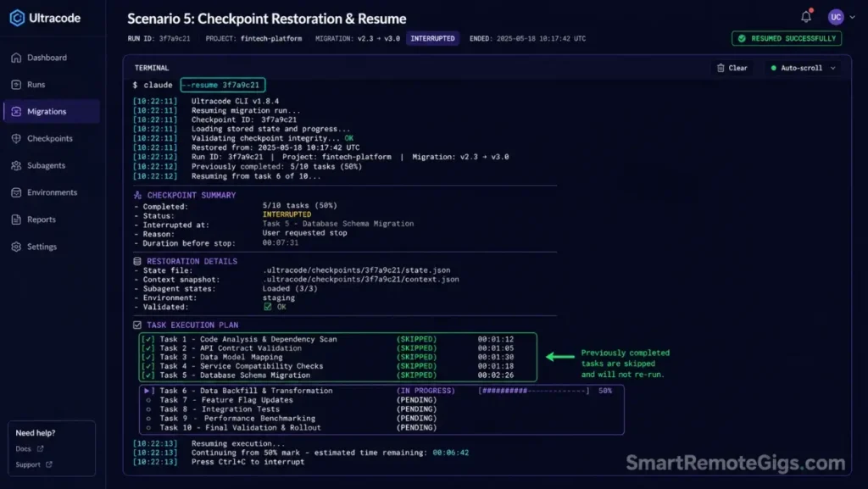Image resolution: width=868 pixels, height=489 pixels.
Task: Toggle Auto-scroll green indicator
Action: [773, 68]
